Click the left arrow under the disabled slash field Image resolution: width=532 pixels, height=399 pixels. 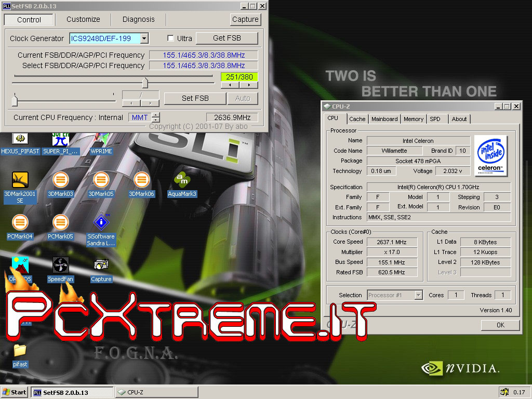(x=131, y=103)
